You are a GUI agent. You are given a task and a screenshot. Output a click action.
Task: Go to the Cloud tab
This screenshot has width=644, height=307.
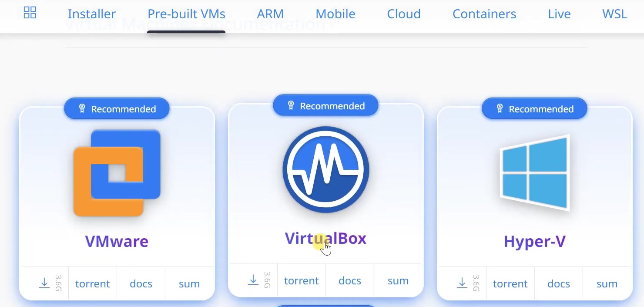404,14
